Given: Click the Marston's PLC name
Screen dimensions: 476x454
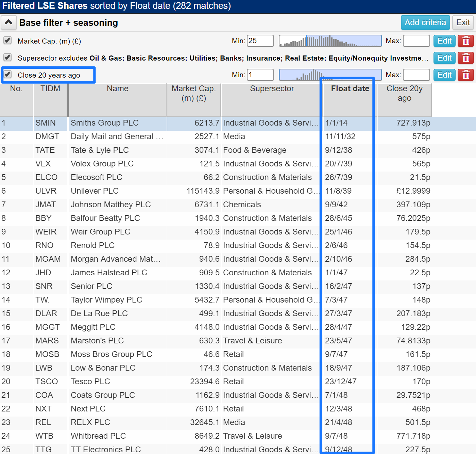Looking at the screenshot, I should (x=97, y=341).
